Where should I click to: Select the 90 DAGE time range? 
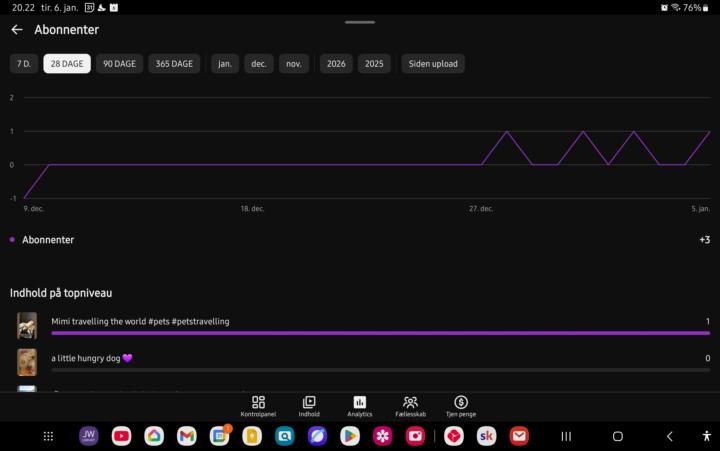(120, 64)
